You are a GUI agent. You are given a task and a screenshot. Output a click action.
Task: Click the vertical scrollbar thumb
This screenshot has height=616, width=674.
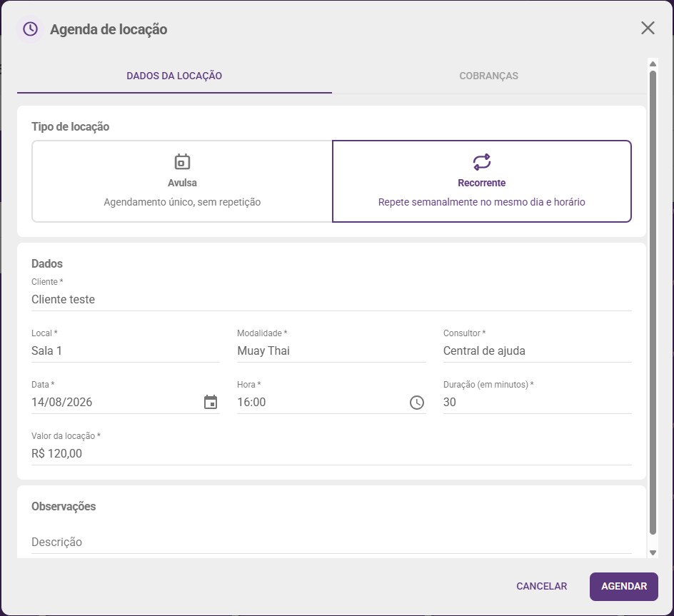(653, 303)
